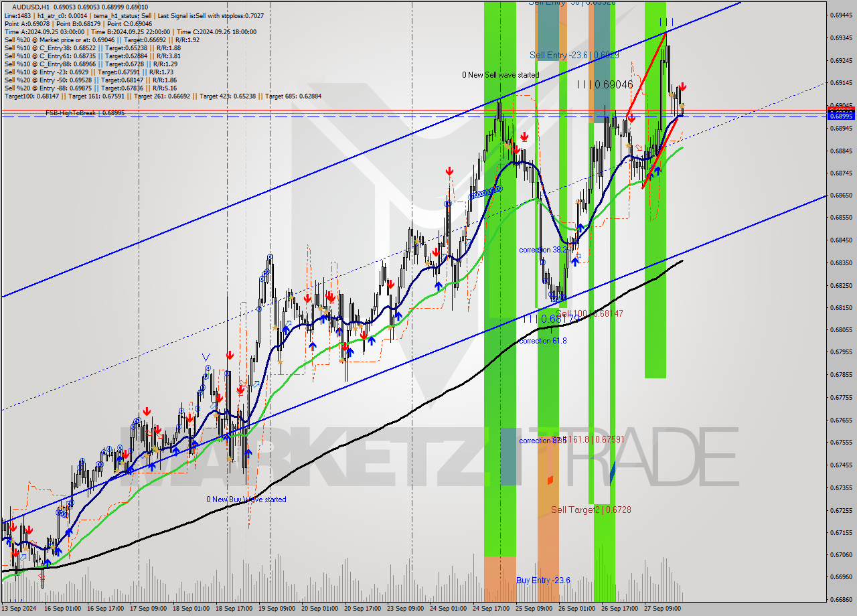
Task: Click the '0 New Buy Wave started' label
Action: coord(246,499)
